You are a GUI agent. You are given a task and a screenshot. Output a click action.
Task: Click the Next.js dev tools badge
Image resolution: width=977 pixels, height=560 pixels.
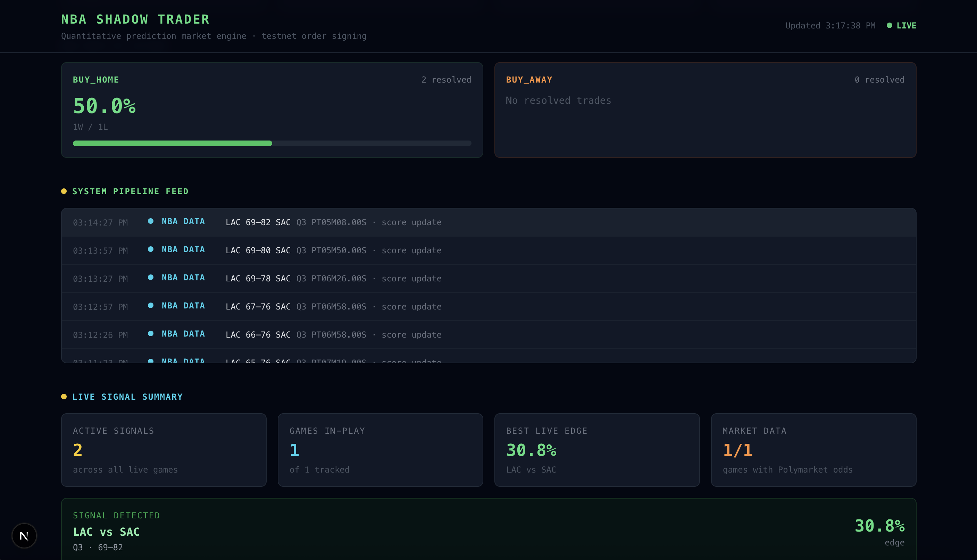[x=24, y=535]
